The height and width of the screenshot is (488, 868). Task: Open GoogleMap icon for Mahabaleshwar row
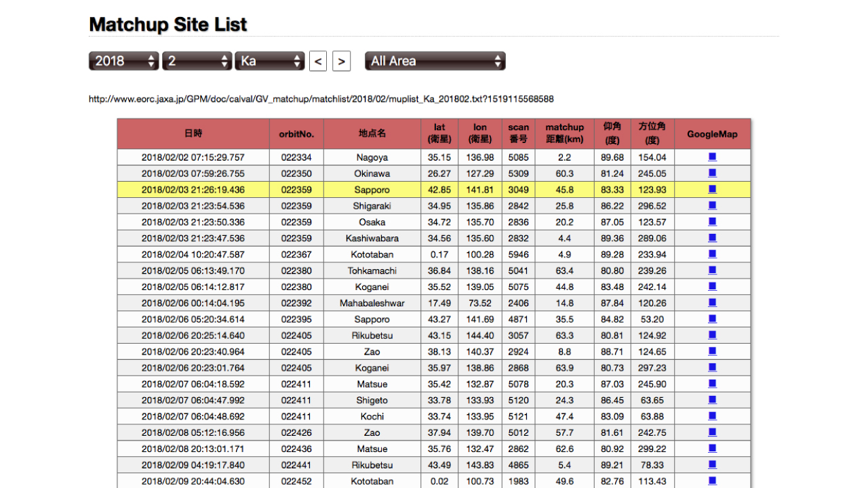tap(712, 303)
